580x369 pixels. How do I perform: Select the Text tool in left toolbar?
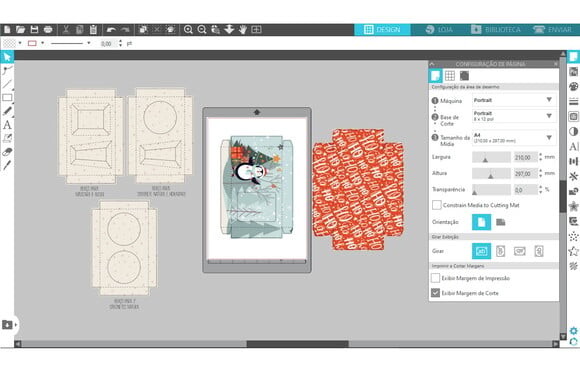pyautogui.click(x=7, y=125)
